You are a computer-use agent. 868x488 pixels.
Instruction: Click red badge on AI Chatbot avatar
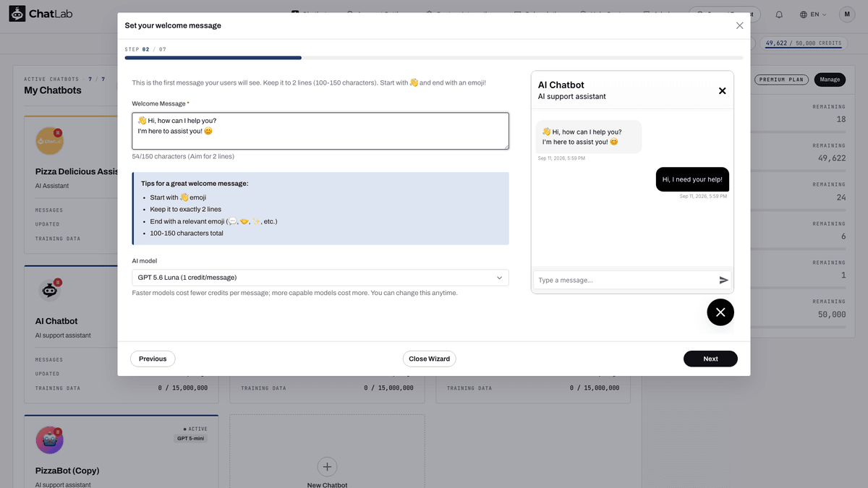click(59, 281)
